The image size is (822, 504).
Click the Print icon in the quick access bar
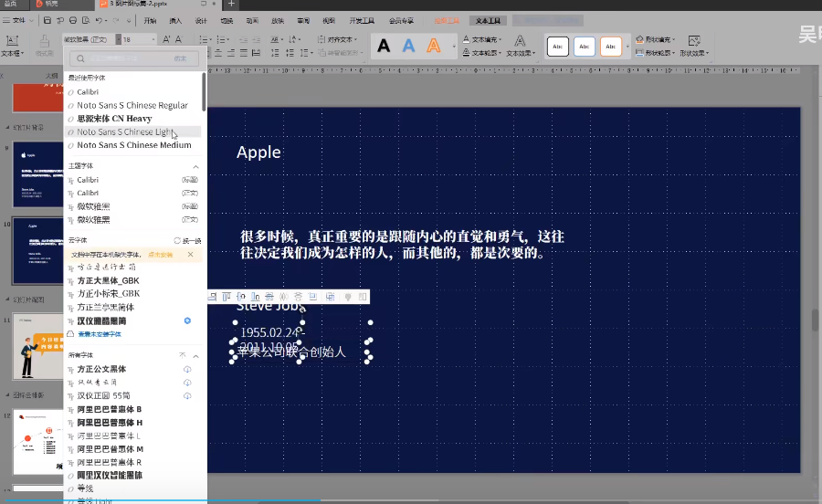tap(73, 20)
